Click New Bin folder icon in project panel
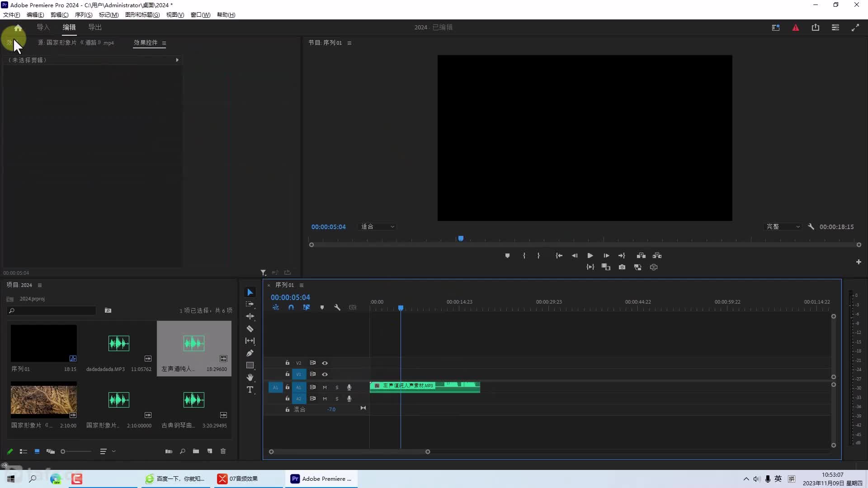Screen dimensions: 868x488 coord(196,451)
